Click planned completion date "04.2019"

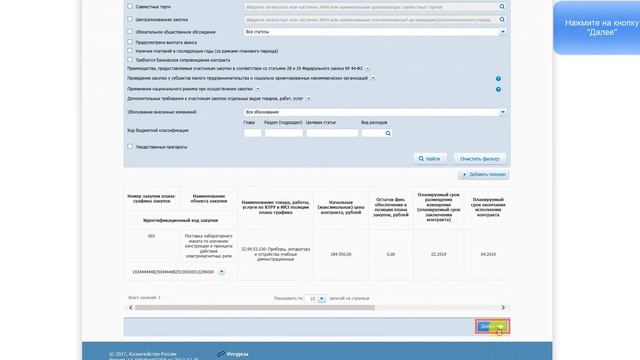[x=488, y=254]
